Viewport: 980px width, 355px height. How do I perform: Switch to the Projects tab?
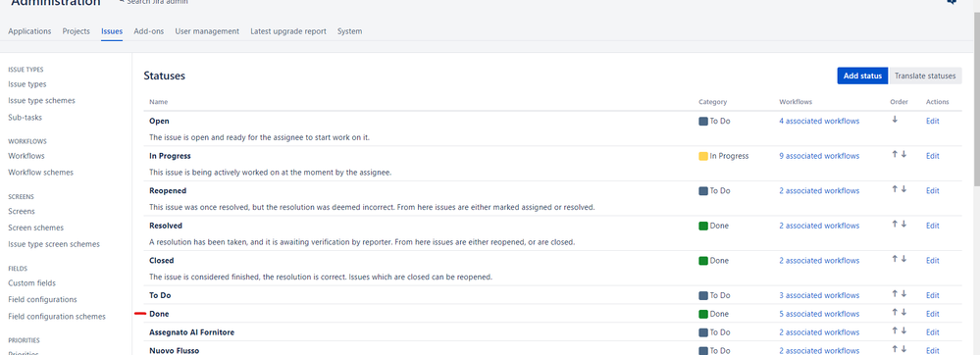coord(77,31)
